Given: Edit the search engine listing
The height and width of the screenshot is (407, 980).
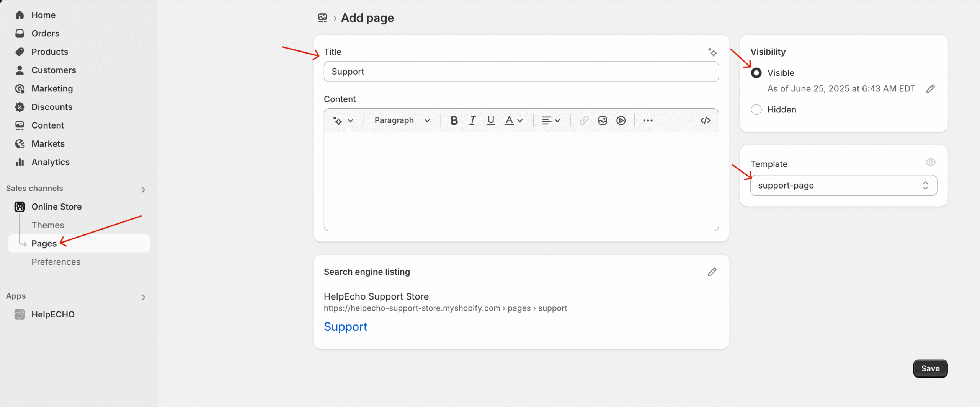Looking at the screenshot, I should [x=712, y=272].
